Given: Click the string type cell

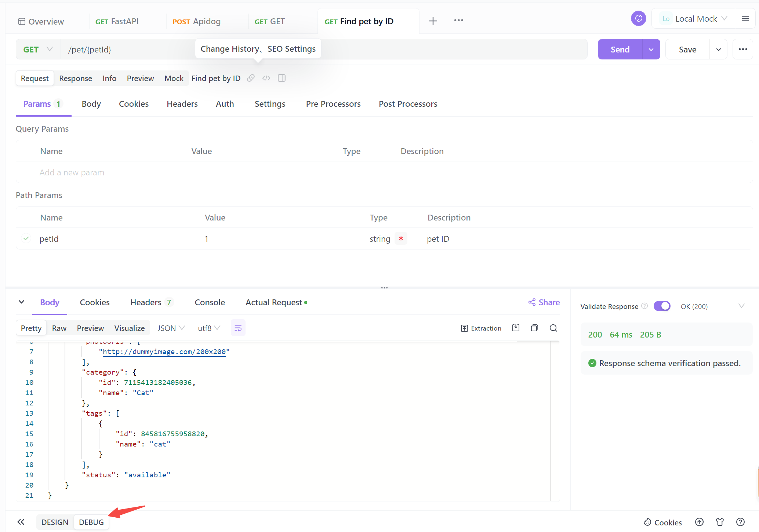Looking at the screenshot, I should (x=380, y=239).
